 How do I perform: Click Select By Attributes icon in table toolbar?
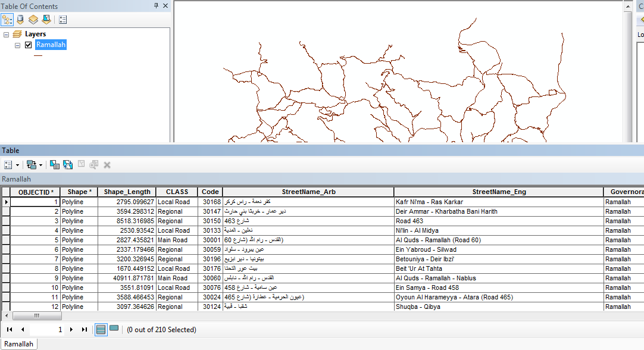point(55,165)
